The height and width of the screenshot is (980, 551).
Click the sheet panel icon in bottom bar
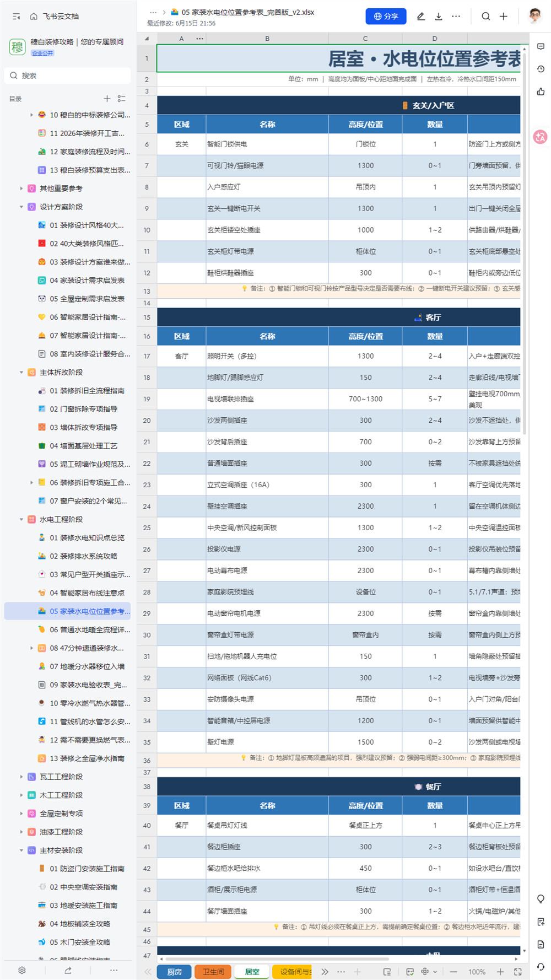(x=387, y=972)
